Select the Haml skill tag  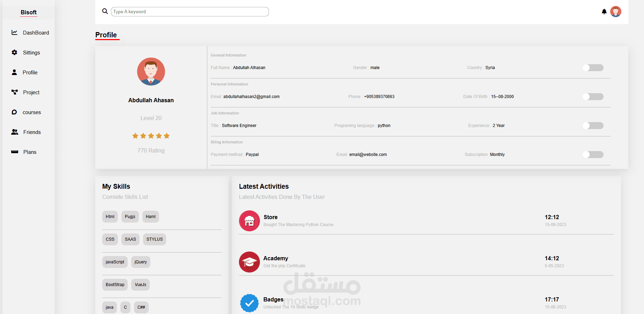[151, 217]
